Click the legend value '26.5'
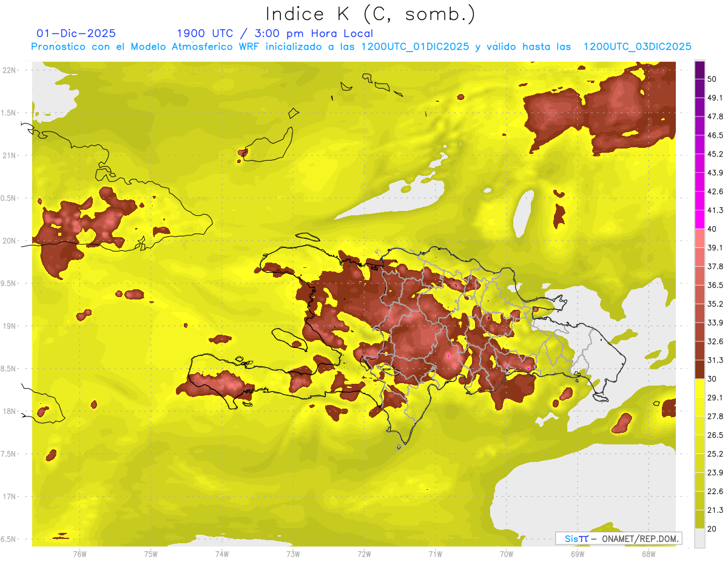The image size is (728, 562). pos(716,435)
